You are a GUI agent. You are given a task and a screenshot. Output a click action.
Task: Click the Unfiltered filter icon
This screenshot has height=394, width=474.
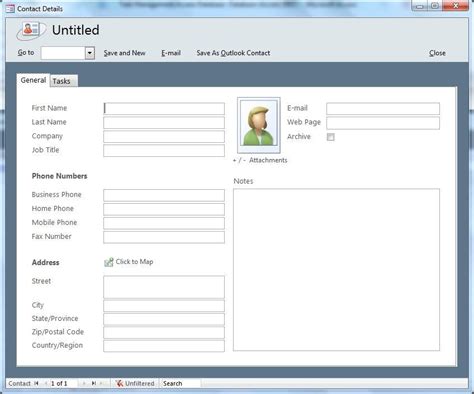119,383
